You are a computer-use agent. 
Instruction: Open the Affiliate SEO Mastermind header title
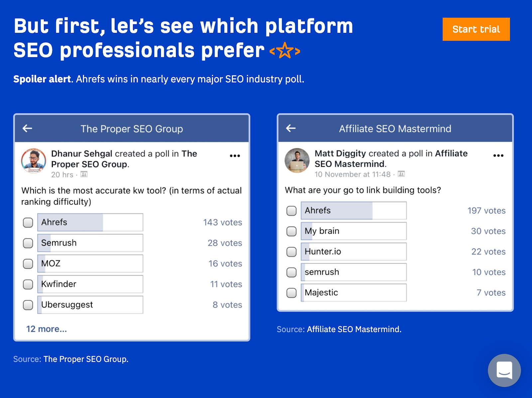pyautogui.click(x=395, y=128)
